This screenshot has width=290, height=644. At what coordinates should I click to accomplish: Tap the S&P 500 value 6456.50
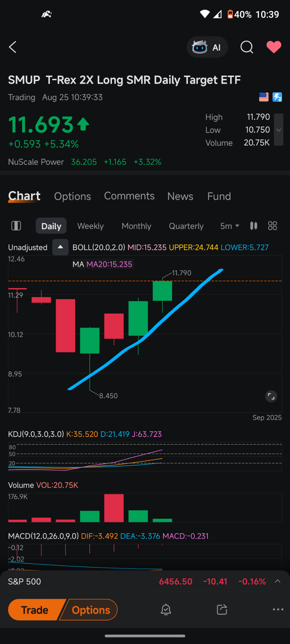[176, 581]
